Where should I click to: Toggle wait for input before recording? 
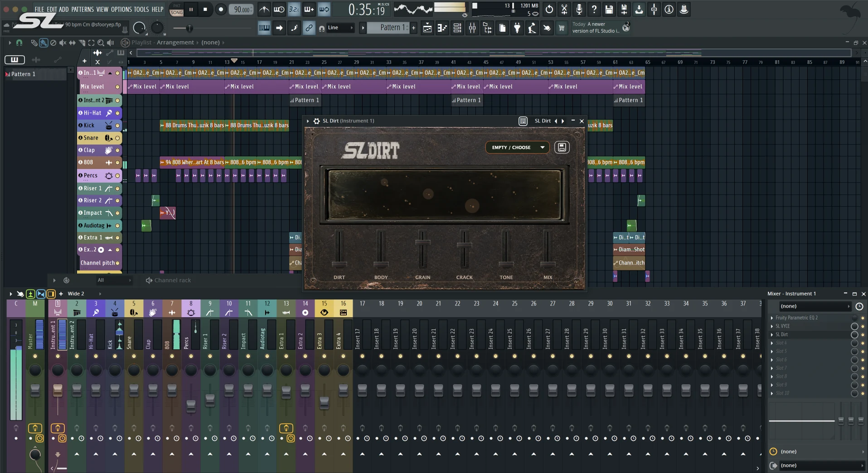(x=279, y=9)
